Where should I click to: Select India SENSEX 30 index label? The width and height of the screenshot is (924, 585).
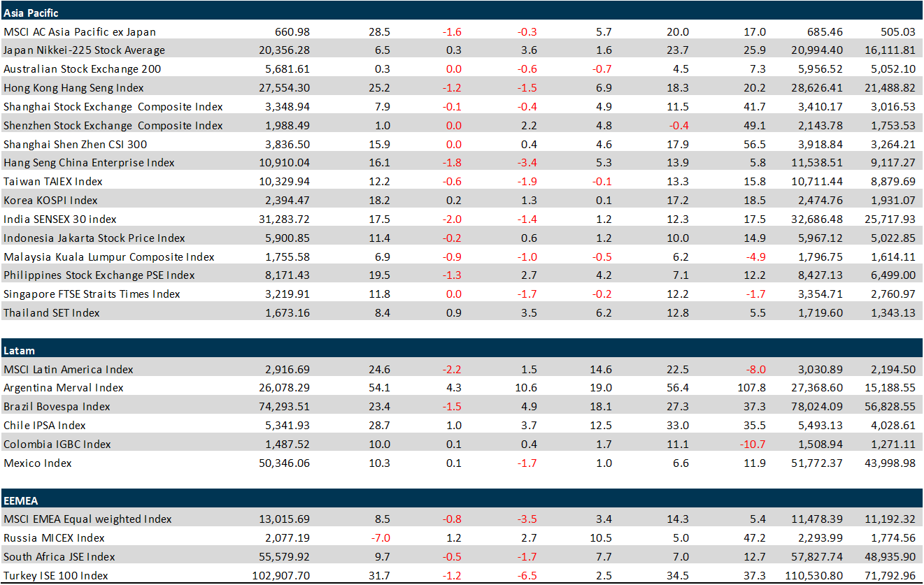tap(60, 219)
